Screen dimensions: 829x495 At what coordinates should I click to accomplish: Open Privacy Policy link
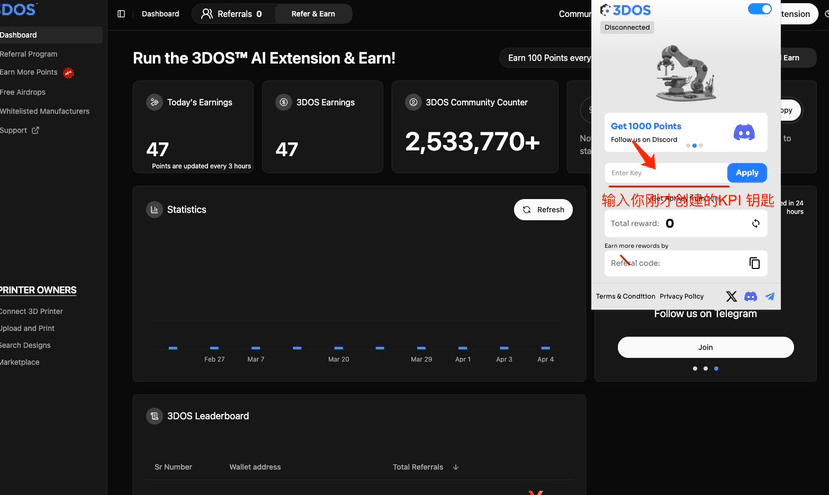[681, 296]
